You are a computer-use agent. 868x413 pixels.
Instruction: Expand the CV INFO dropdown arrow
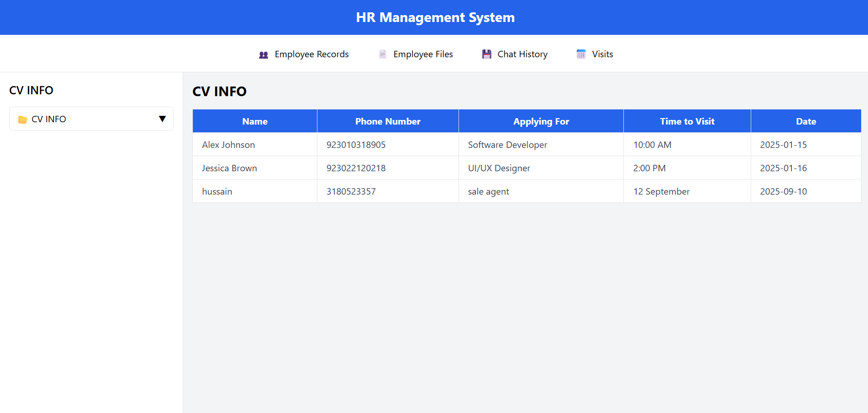tap(162, 119)
